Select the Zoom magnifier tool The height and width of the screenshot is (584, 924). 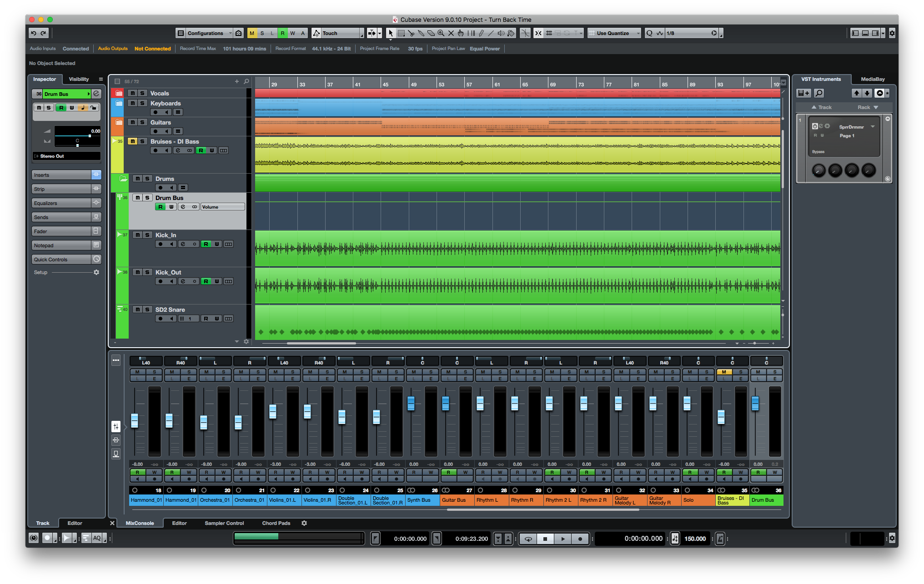(x=441, y=33)
